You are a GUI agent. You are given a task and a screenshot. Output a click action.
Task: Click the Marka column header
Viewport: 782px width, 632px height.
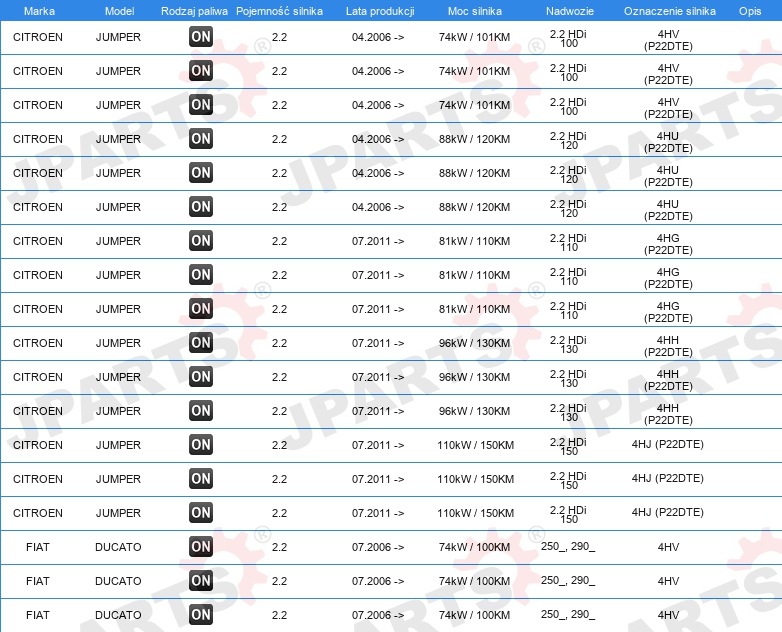(x=39, y=11)
